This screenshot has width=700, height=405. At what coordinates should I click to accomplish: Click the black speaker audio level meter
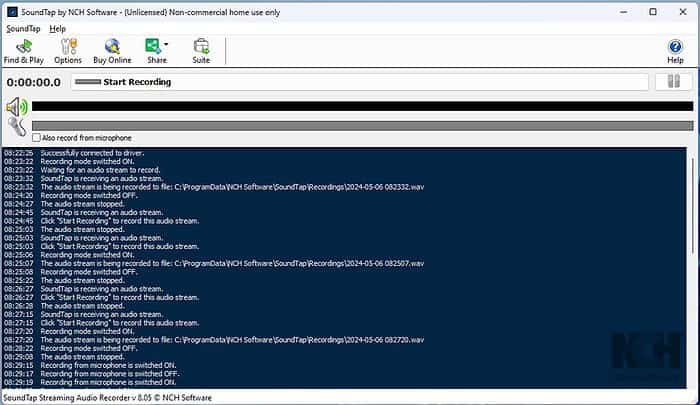[x=362, y=106]
